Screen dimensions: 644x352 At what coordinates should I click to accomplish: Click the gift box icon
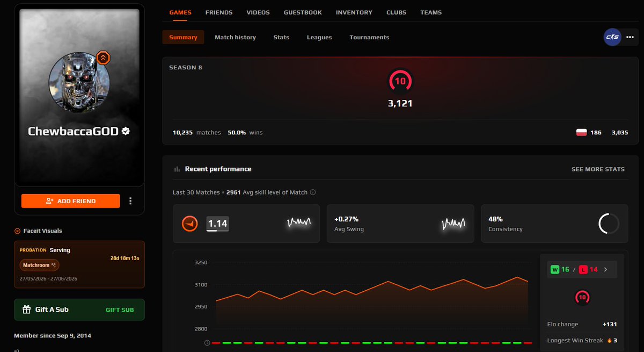[x=26, y=310]
